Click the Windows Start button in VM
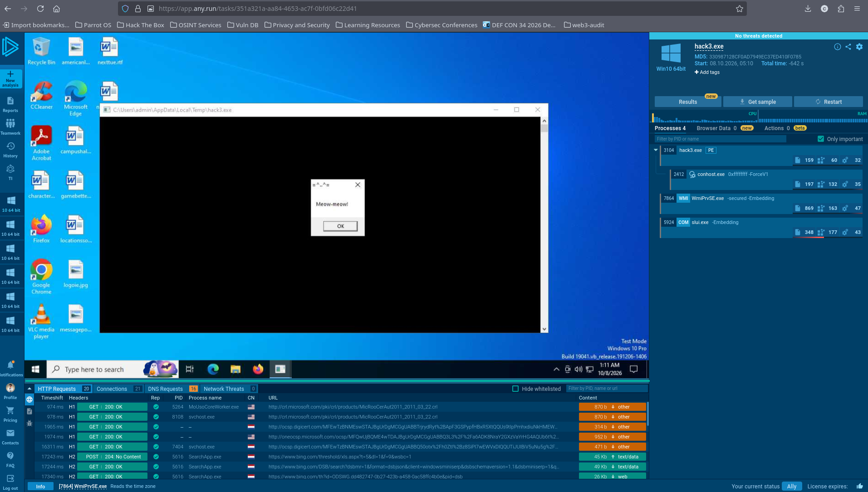The image size is (868, 492). pyautogui.click(x=35, y=369)
